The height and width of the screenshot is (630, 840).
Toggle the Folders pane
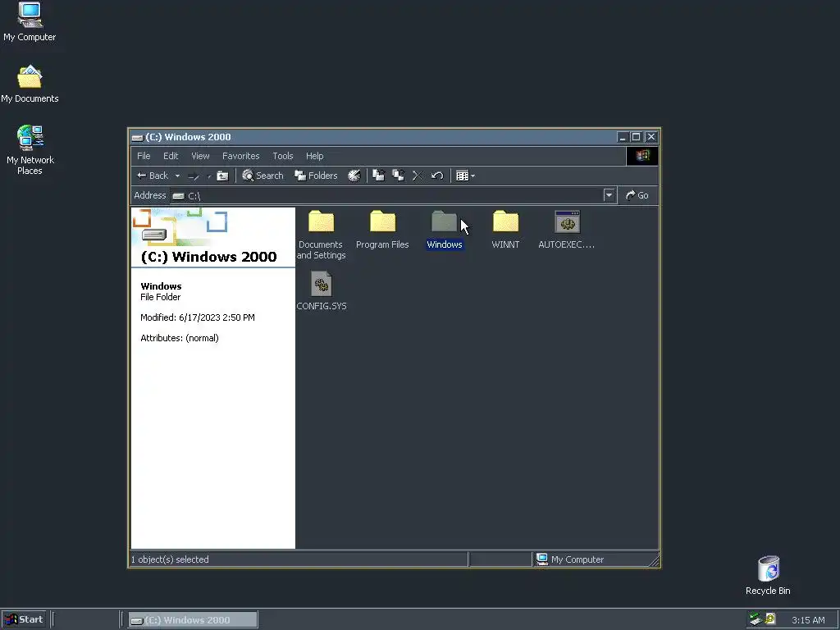pyautogui.click(x=316, y=176)
